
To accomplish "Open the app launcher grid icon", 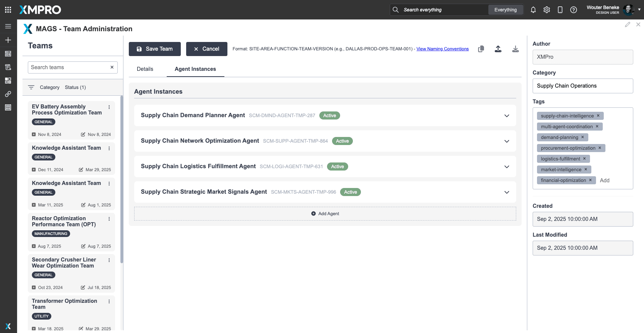I will 8,10.
